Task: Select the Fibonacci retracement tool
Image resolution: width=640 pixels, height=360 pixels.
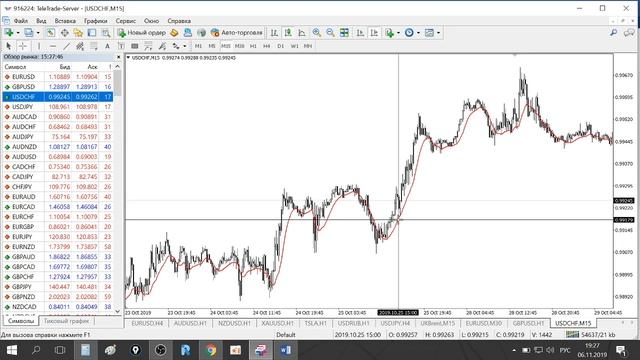Action: point(94,46)
